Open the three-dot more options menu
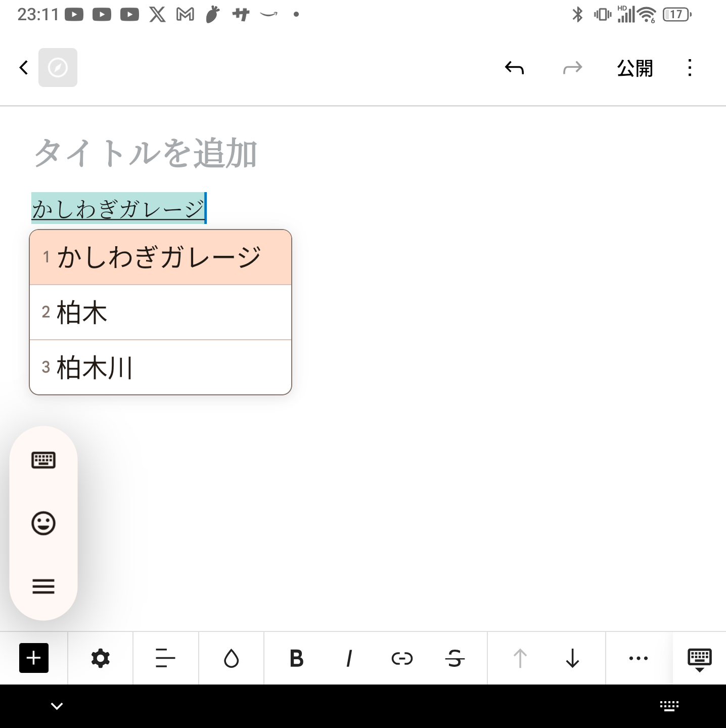Screen dimensions: 726x728 690,68
